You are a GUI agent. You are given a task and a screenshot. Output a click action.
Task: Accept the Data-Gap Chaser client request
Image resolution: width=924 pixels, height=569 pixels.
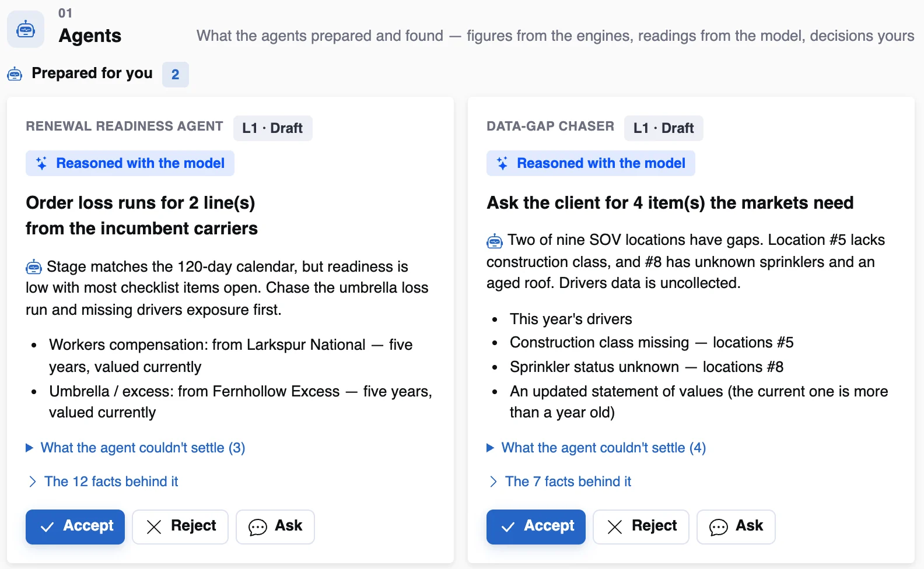coord(536,527)
